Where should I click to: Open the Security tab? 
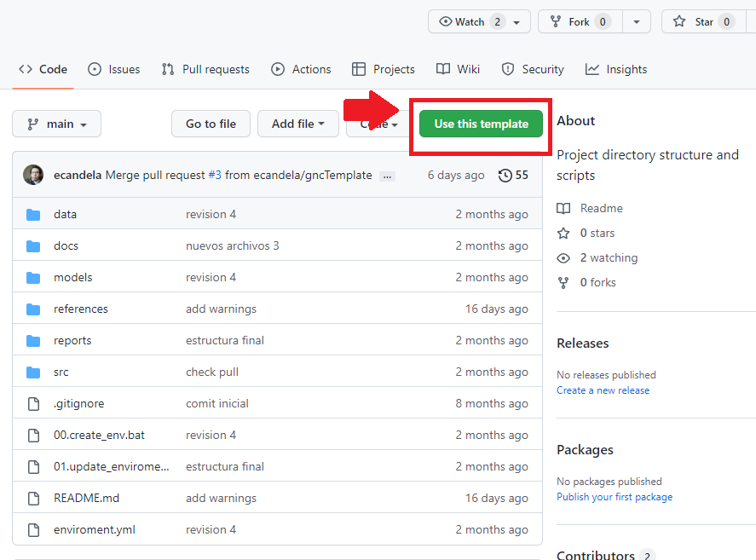(533, 69)
